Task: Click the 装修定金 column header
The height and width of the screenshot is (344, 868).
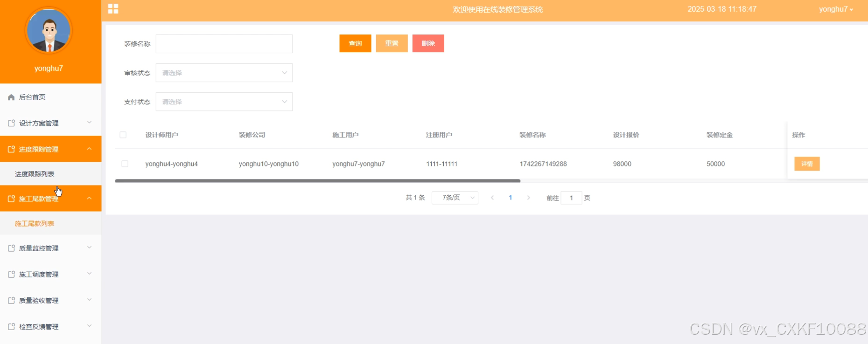Action: (720, 135)
